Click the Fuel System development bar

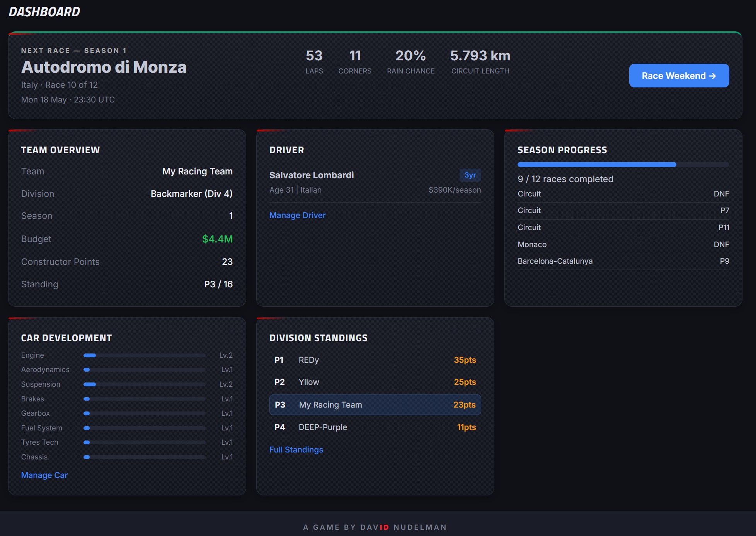click(145, 428)
